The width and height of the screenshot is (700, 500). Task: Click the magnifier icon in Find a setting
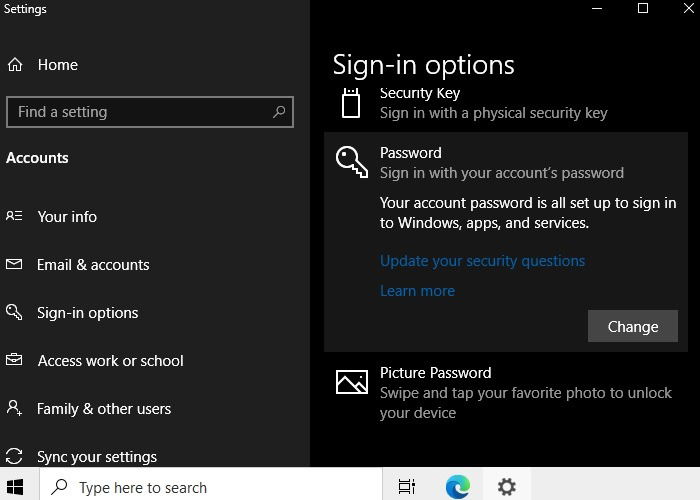[x=279, y=112]
